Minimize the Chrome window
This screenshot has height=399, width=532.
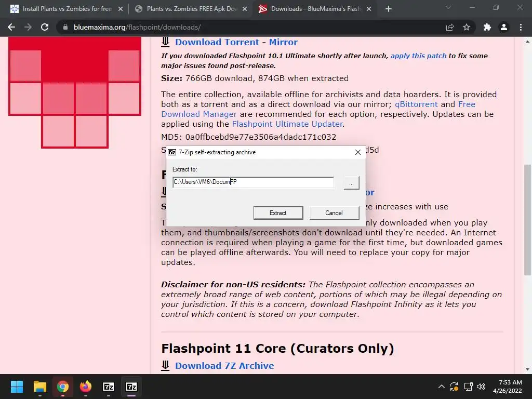(472, 7)
